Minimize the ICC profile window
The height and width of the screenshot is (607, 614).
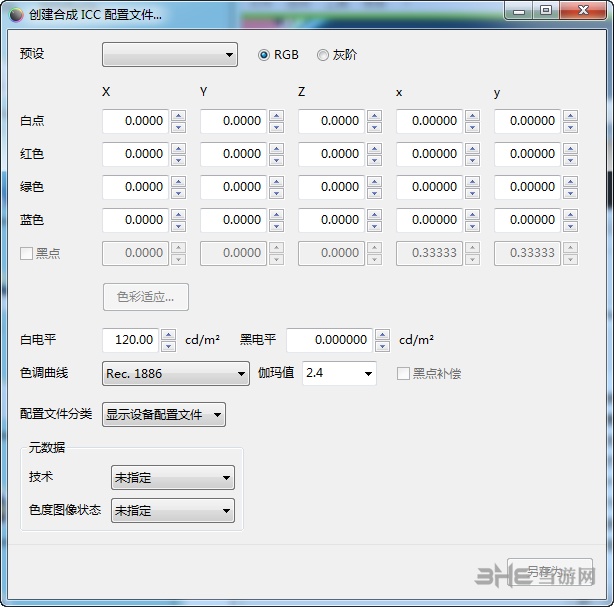click(x=519, y=11)
